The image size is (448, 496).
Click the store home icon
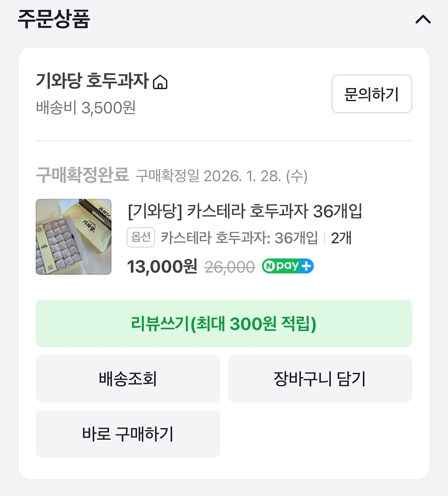click(x=160, y=82)
